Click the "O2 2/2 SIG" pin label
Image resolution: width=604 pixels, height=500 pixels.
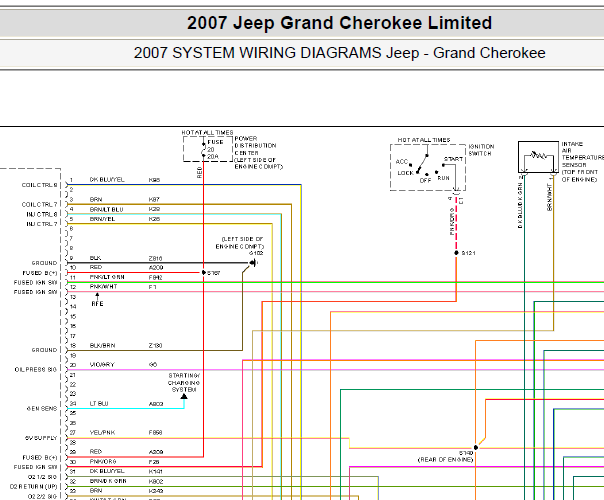(x=42, y=496)
